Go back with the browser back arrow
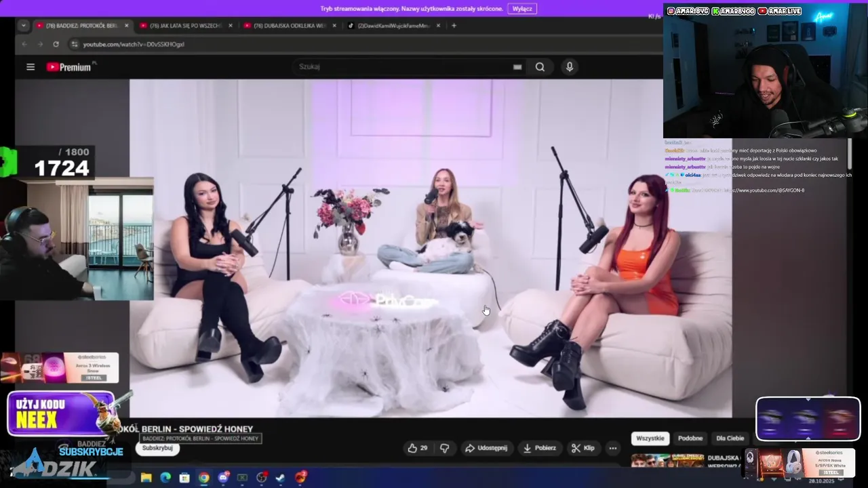The width and height of the screenshot is (868, 488). 24,44
